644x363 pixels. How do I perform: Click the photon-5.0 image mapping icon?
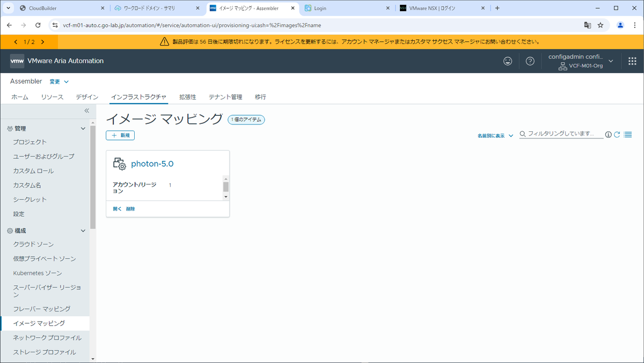coord(120,164)
